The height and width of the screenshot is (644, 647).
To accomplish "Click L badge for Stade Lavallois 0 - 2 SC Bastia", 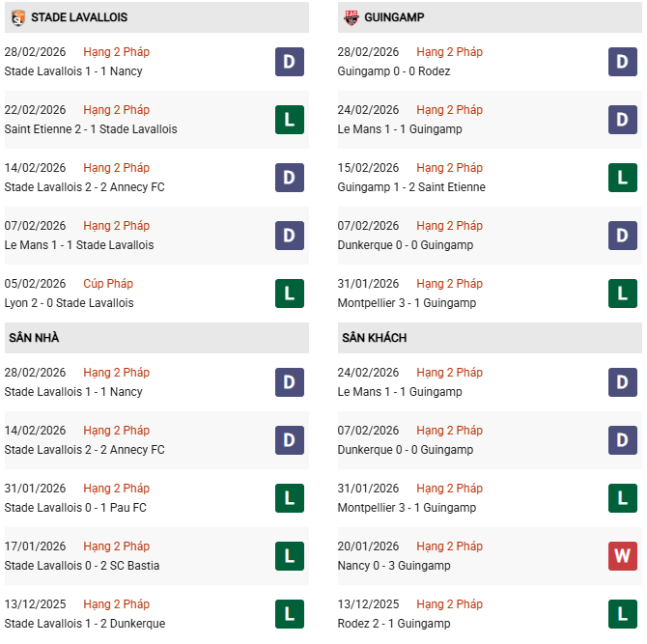I will tap(290, 556).
